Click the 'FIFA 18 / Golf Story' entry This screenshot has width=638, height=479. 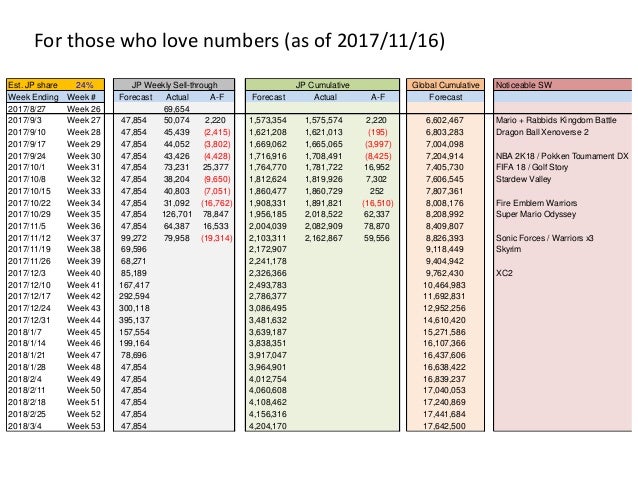pos(532,167)
